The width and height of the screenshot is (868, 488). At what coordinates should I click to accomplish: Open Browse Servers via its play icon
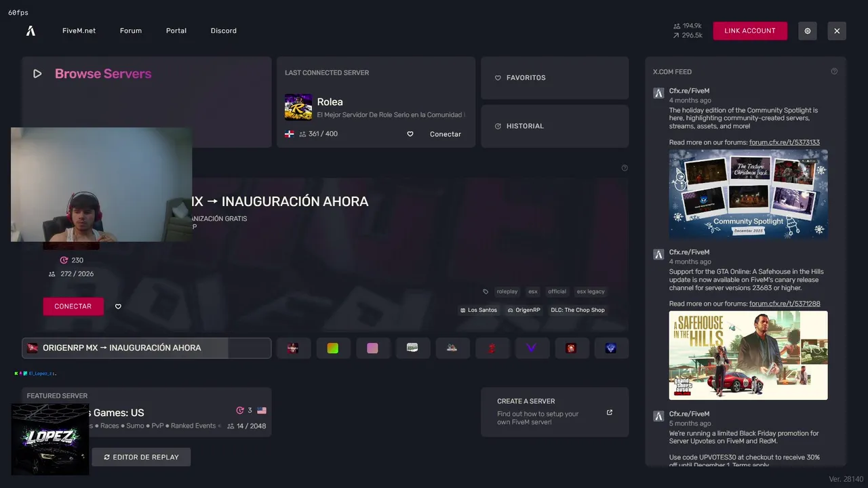(37, 74)
